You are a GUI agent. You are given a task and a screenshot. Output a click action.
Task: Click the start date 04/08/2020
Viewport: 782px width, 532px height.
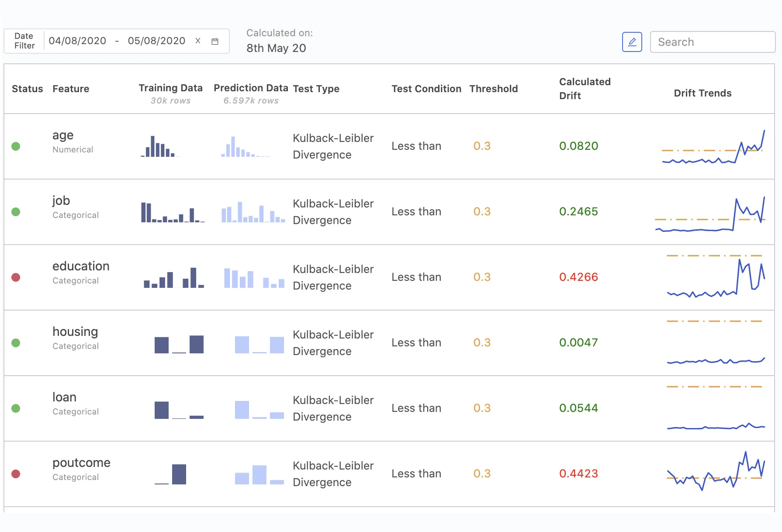[77, 41]
